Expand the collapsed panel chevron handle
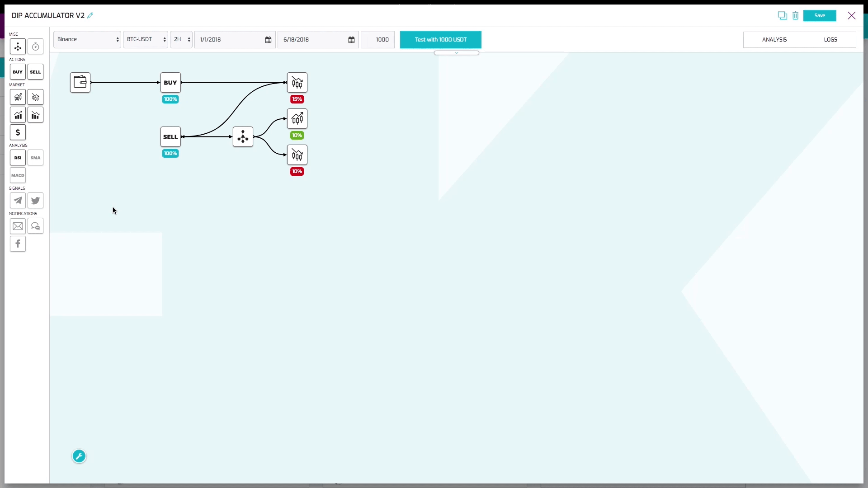The width and height of the screenshot is (868, 488). (457, 53)
